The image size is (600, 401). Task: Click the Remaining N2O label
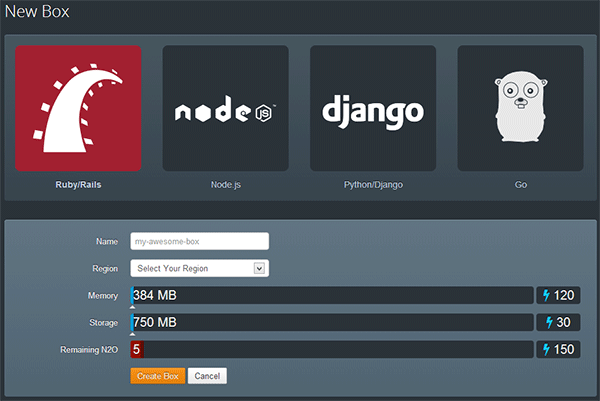[89, 350]
